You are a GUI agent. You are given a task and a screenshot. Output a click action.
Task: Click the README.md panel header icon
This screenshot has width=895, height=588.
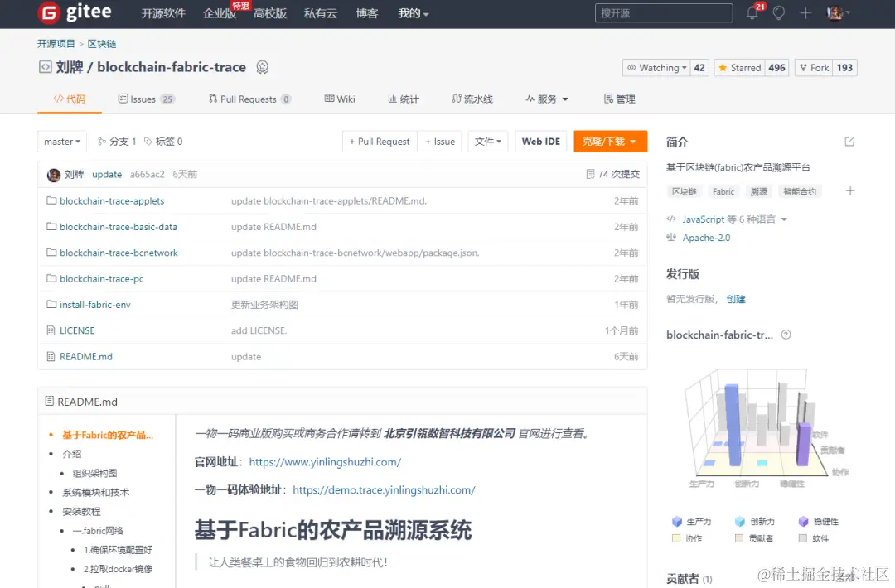(x=50, y=402)
